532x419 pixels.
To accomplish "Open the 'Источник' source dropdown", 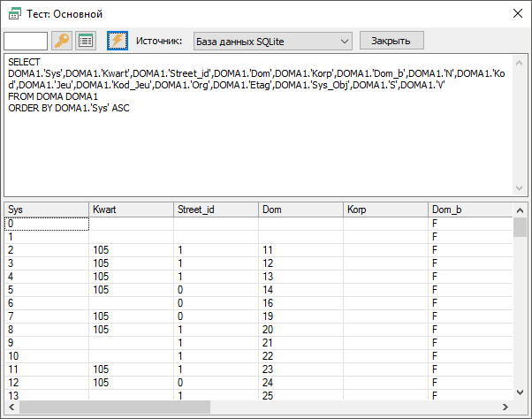I will [x=271, y=41].
